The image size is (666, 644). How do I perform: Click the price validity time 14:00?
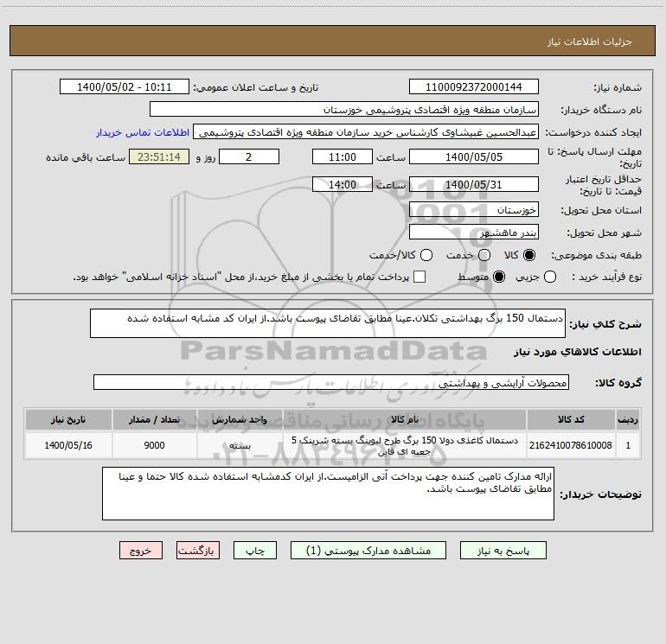point(343,184)
